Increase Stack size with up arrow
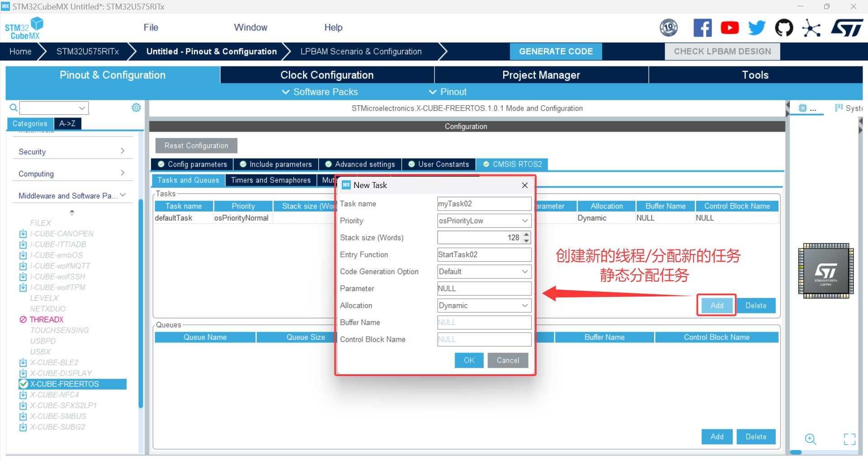The height and width of the screenshot is (461, 868). click(526, 234)
